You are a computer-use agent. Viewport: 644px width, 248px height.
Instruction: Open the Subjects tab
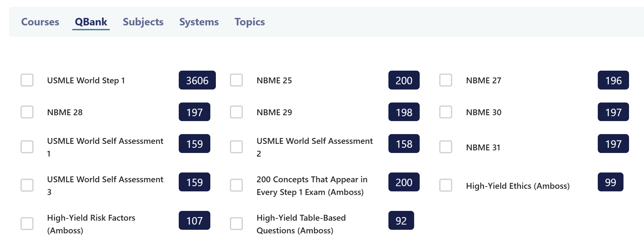pyautogui.click(x=143, y=22)
